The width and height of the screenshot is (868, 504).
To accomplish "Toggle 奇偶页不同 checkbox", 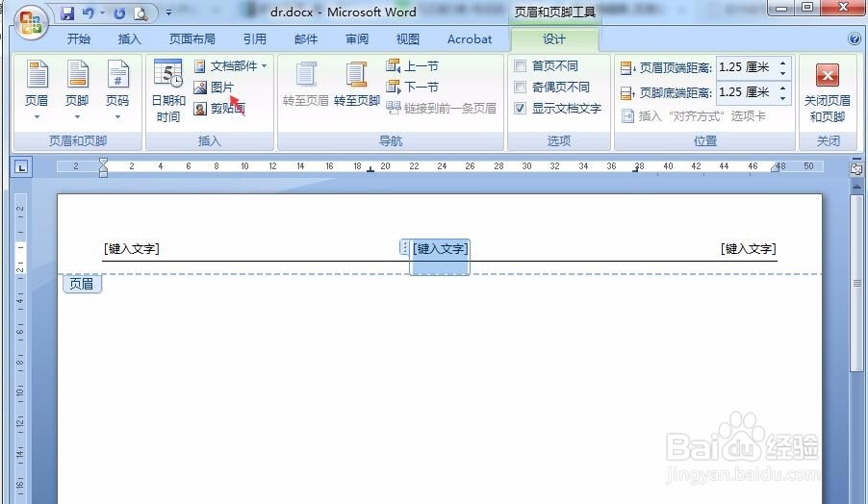I will 520,87.
